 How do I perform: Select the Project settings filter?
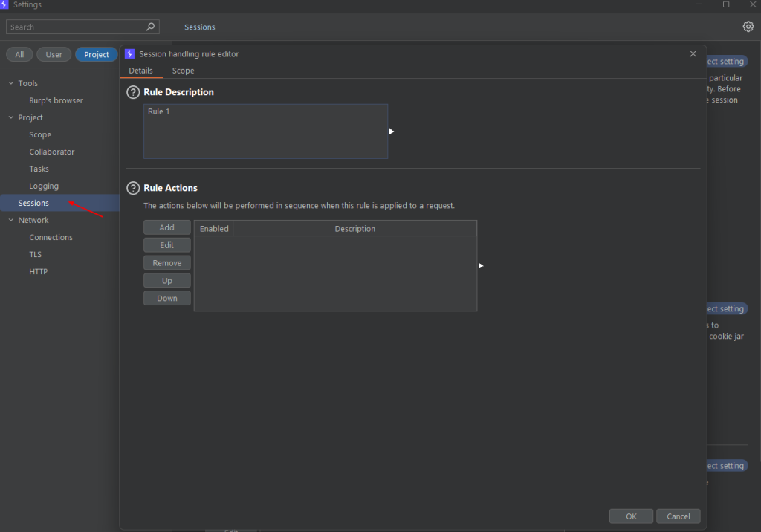click(96, 54)
